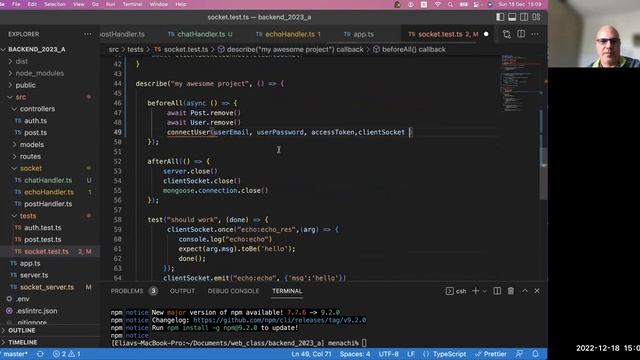Viewport: 640px width, 360px height.
Task: Toggle bottom panel layout icon
Action: click(x=512, y=17)
